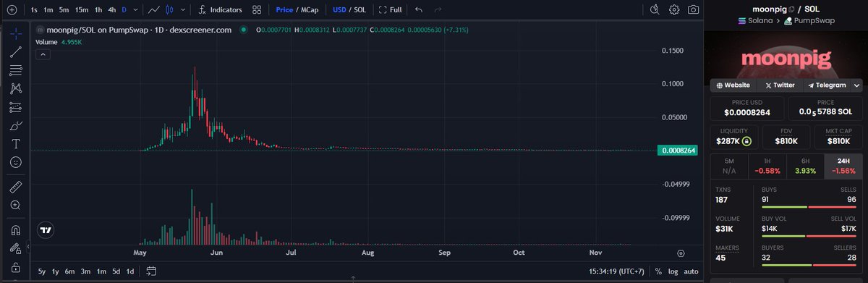Viewport: 868px width, 283px height.
Task: Select the 1h timeframe
Action: pos(98,10)
